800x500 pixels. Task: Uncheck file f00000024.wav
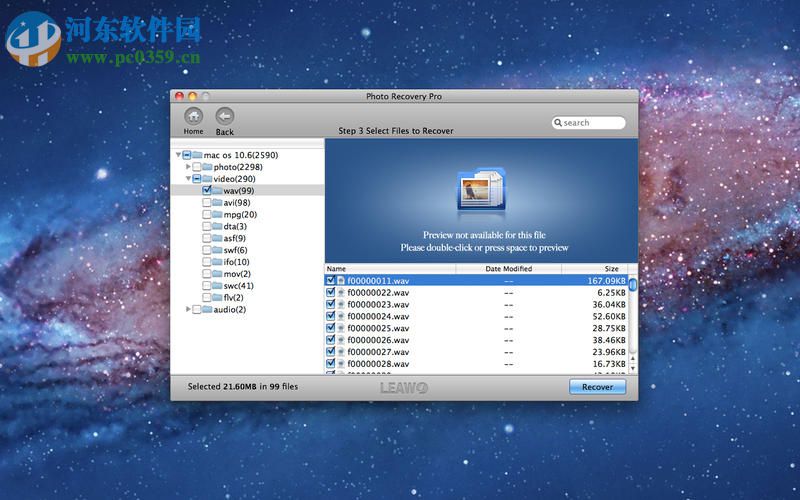[x=331, y=316]
